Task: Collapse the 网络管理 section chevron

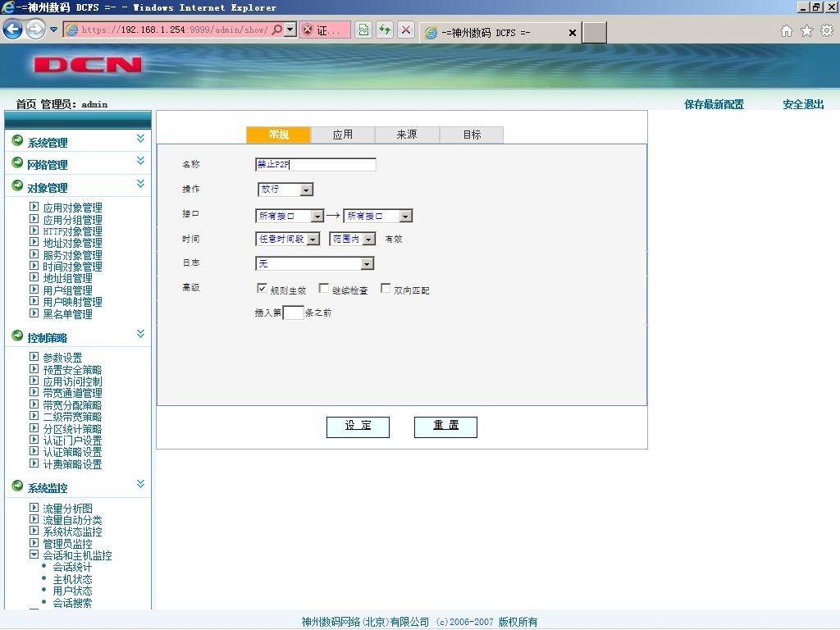Action: (x=140, y=161)
